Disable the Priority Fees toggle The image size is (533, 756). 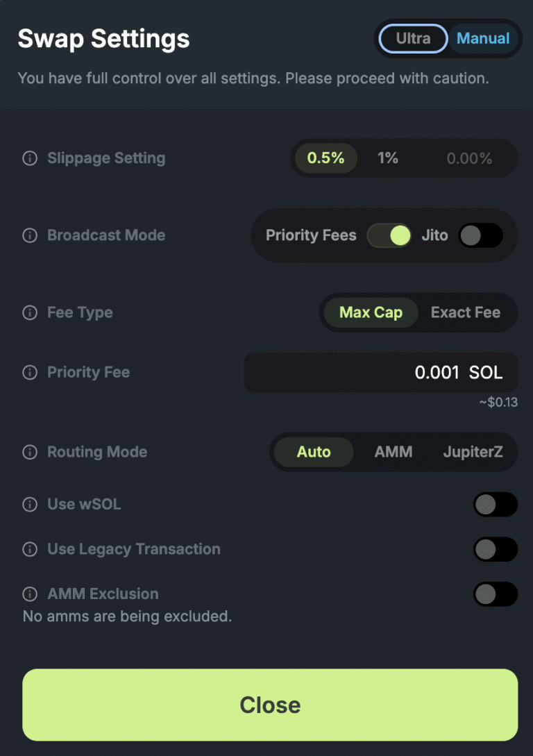click(389, 235)
